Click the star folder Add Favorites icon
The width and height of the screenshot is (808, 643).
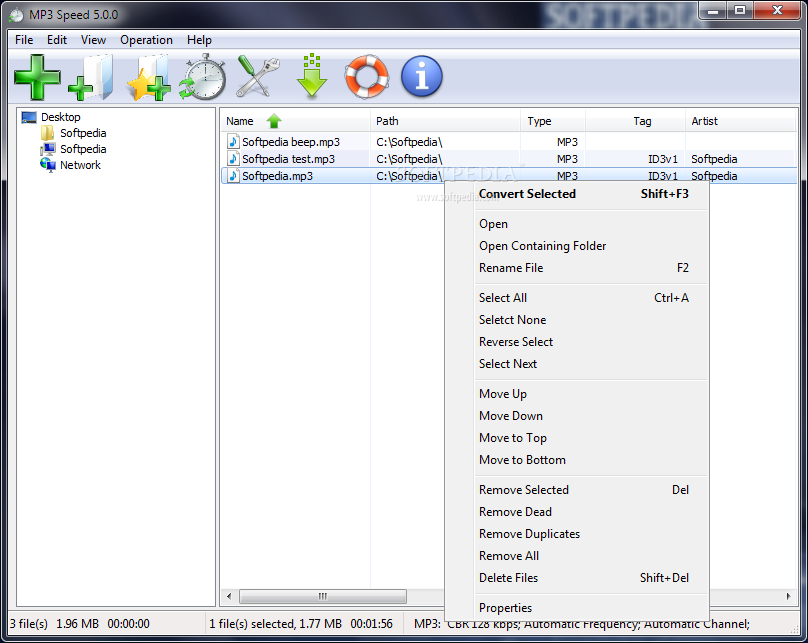coord(149,77)
